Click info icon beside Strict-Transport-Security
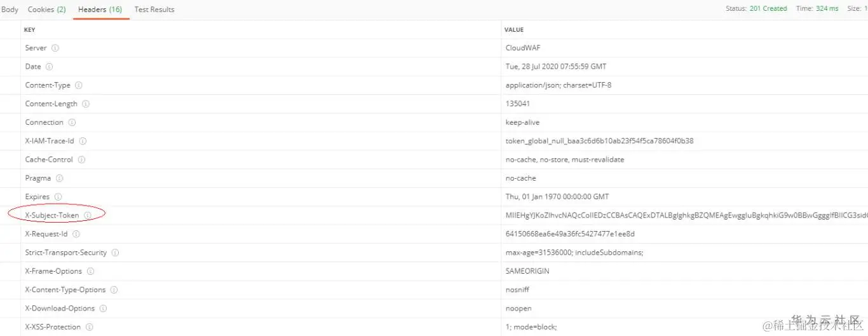868x336 pixels. point(115,253)
